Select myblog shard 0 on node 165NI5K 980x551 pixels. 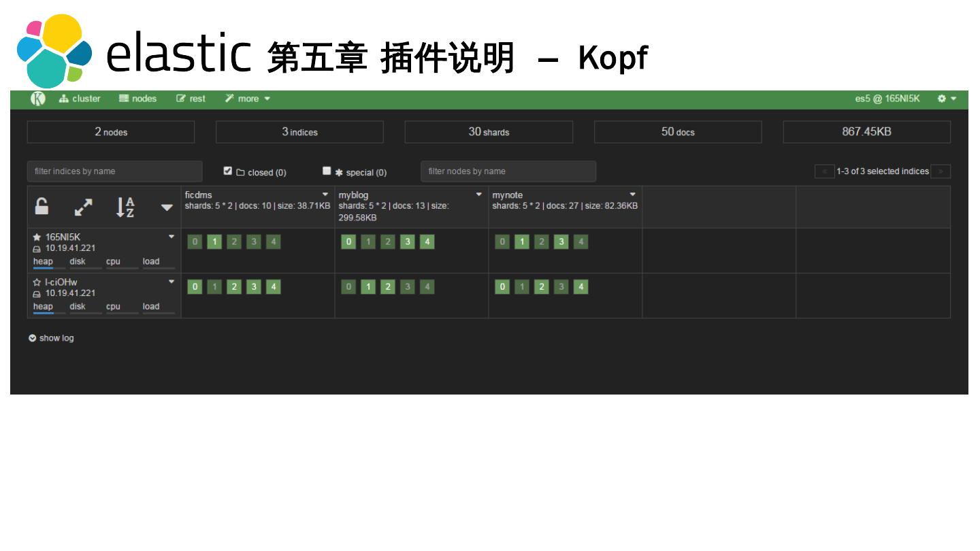click(348, 241)
